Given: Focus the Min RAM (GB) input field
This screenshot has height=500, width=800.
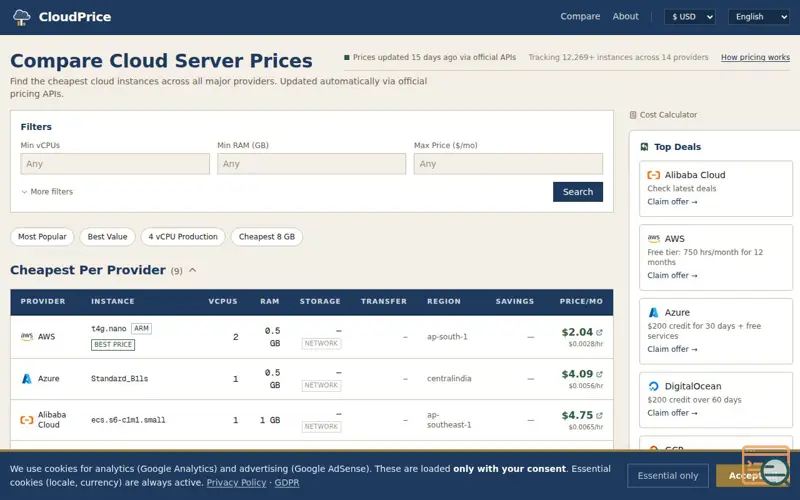Looking at the screenshot, I should tap(312, 164).
